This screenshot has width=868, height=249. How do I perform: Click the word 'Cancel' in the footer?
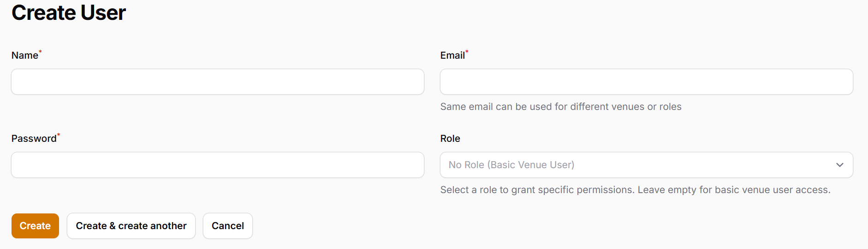228,226
